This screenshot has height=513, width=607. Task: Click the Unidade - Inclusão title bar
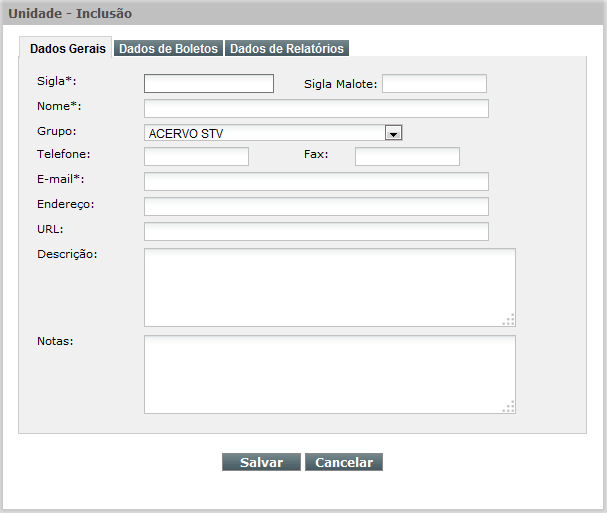pos(303,13)
